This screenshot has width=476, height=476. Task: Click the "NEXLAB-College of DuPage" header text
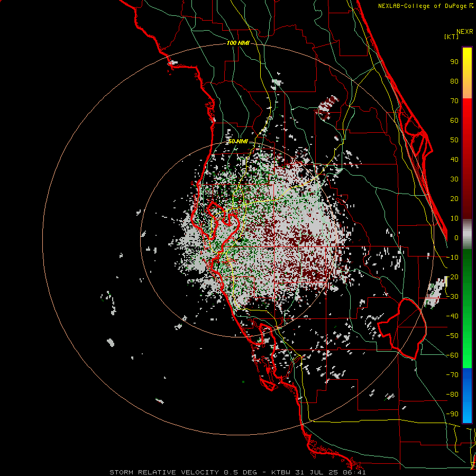click(x=423, y=6)
